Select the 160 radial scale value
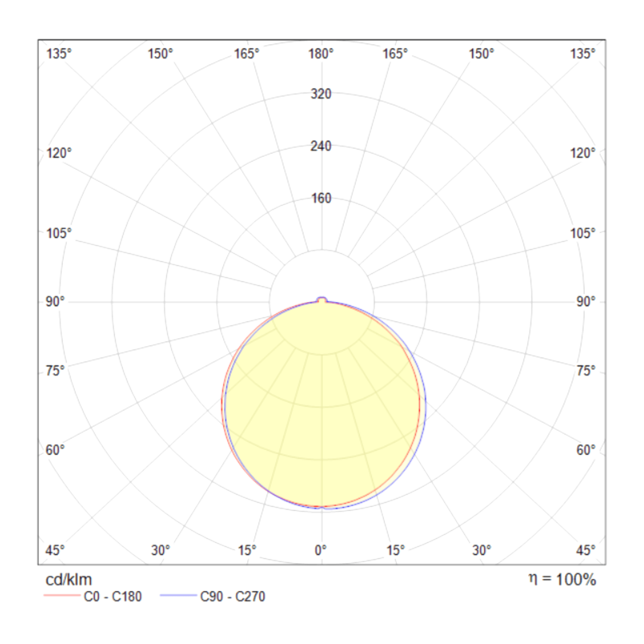This screenshot has width=644, height=644. pos(321,198)
